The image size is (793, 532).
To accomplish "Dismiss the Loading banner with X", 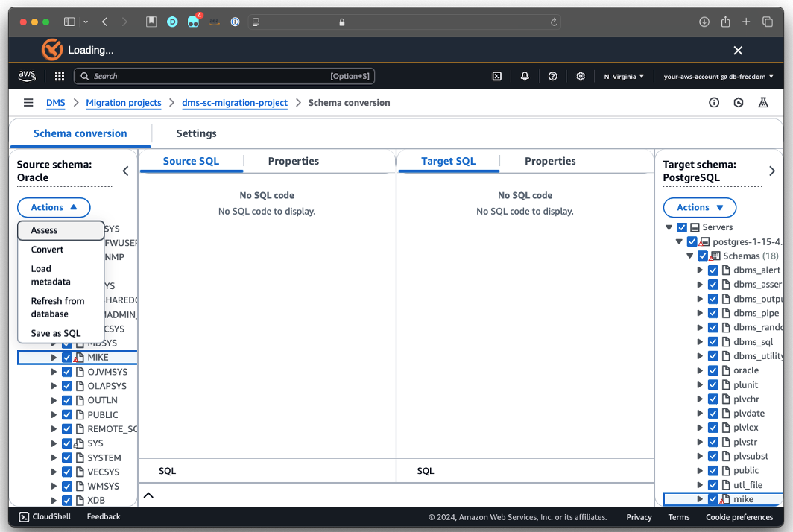I will pyautogui.click(x=738, y=50).
